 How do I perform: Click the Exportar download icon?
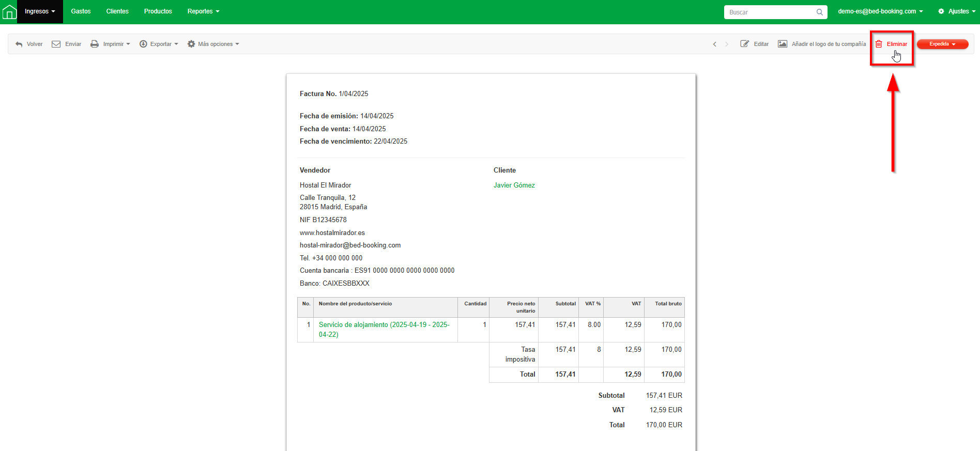[x=143, y=44]
